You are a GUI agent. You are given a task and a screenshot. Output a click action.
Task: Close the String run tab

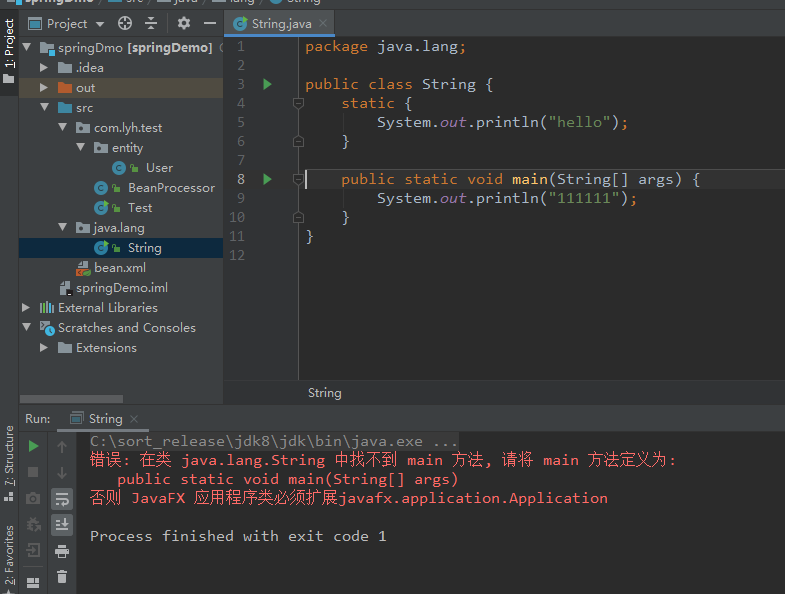[134, 419]
